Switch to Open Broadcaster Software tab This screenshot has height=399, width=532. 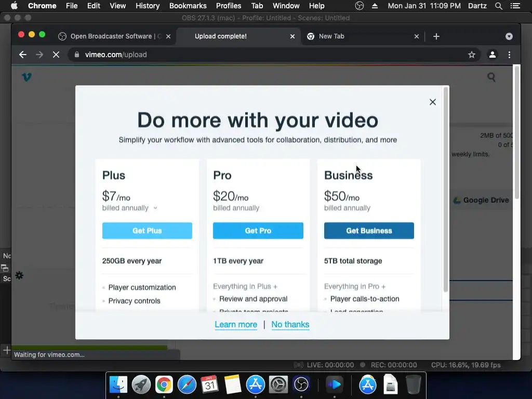click(x=115, y=36)
